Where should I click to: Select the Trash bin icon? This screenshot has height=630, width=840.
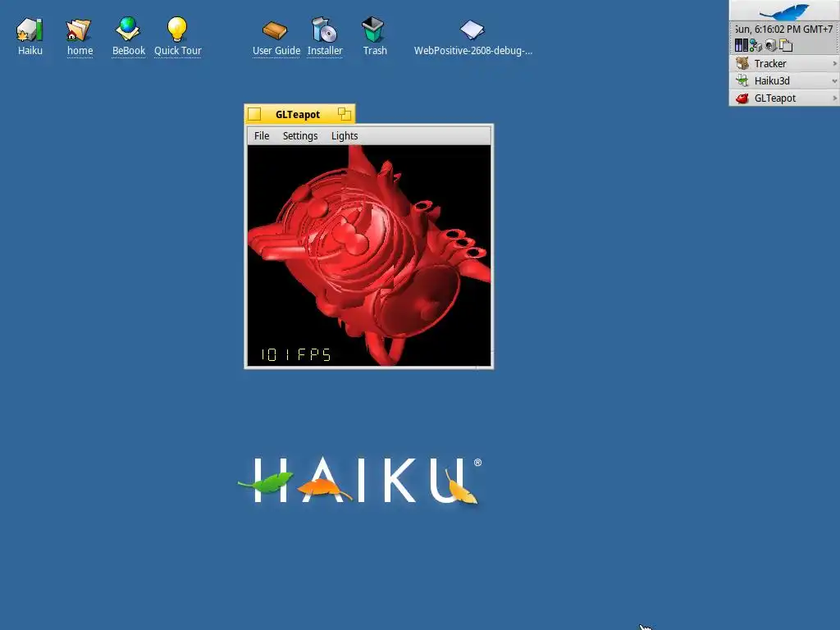pos(373,30)
